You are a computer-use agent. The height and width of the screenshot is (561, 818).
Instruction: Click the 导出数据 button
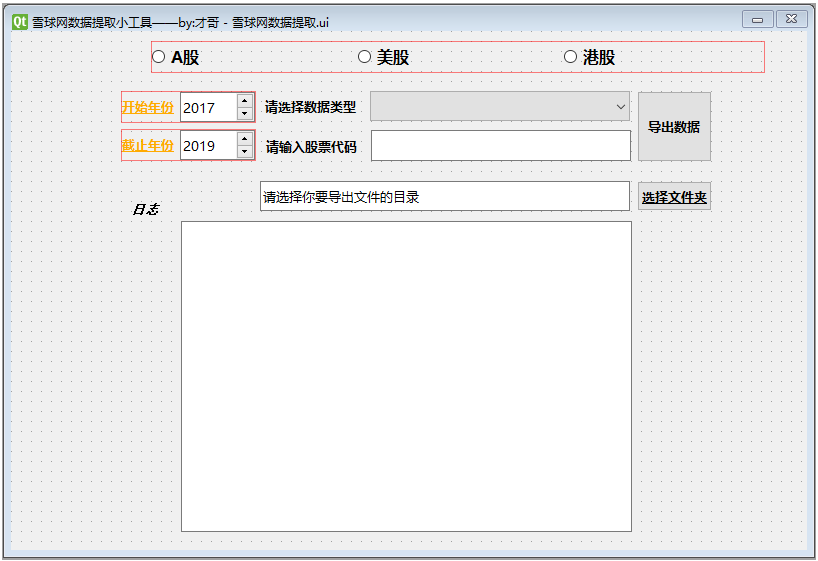(x=674, y=127)
